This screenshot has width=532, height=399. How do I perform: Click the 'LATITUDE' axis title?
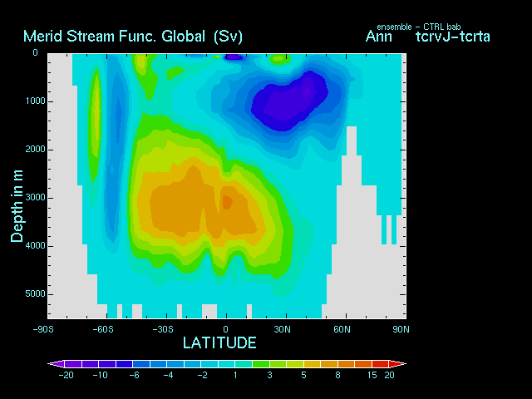219,342
